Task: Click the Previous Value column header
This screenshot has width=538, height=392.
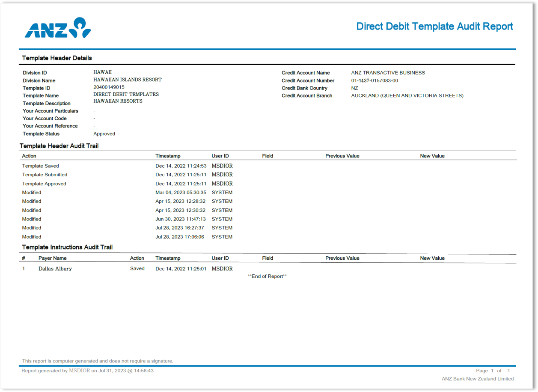Action: [342, 156]
